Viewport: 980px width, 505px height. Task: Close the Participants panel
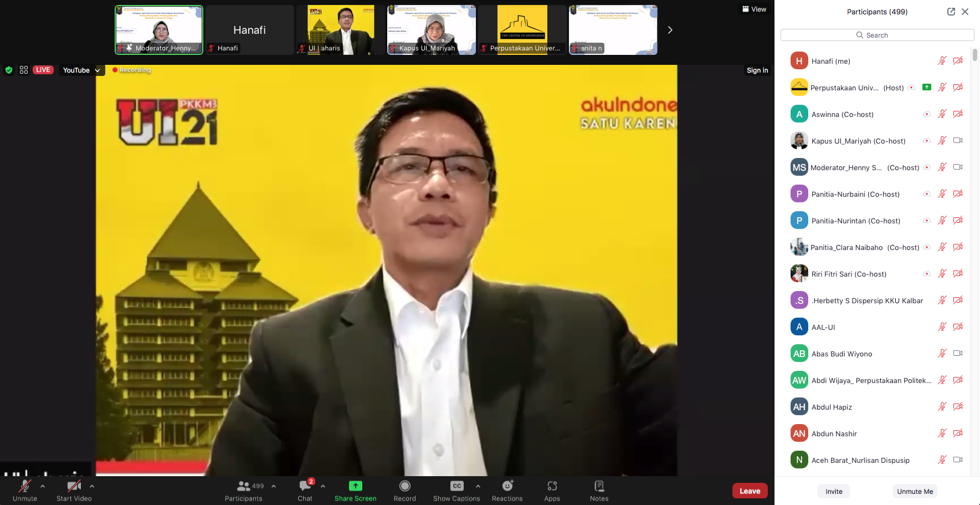965,12
